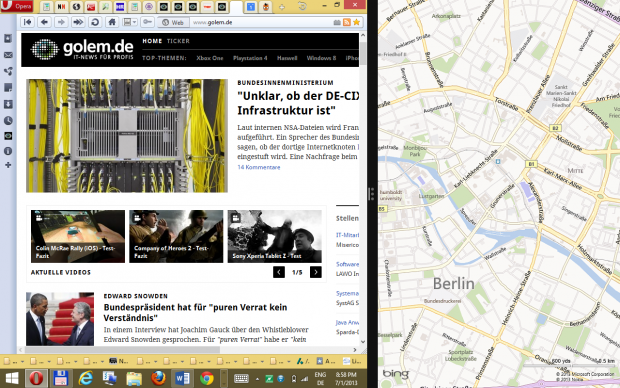The image size is (620, 388).
Task: Open the Info panel in Opera sidebar
Action: pyautogui.click(x=8, y=151)
